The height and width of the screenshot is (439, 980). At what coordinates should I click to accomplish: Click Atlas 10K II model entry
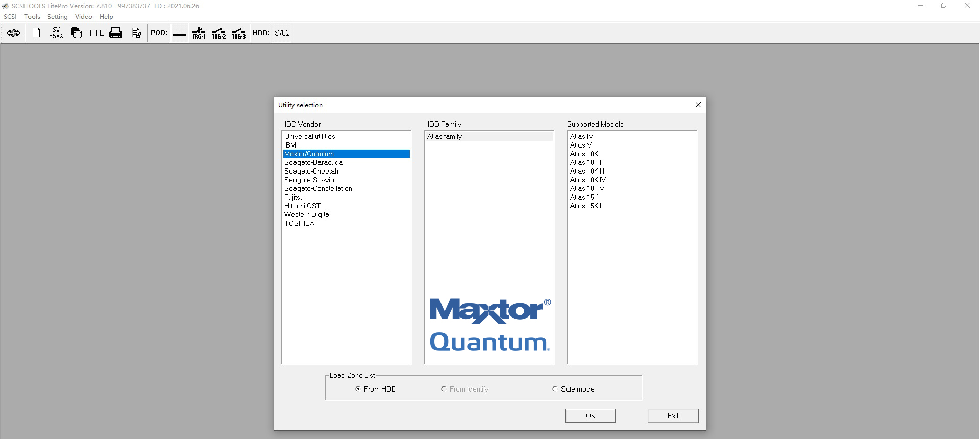pos(632,162)
